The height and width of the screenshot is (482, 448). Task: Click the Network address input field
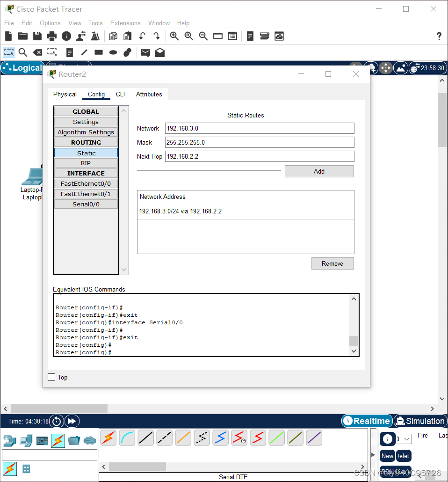[260, 128]
